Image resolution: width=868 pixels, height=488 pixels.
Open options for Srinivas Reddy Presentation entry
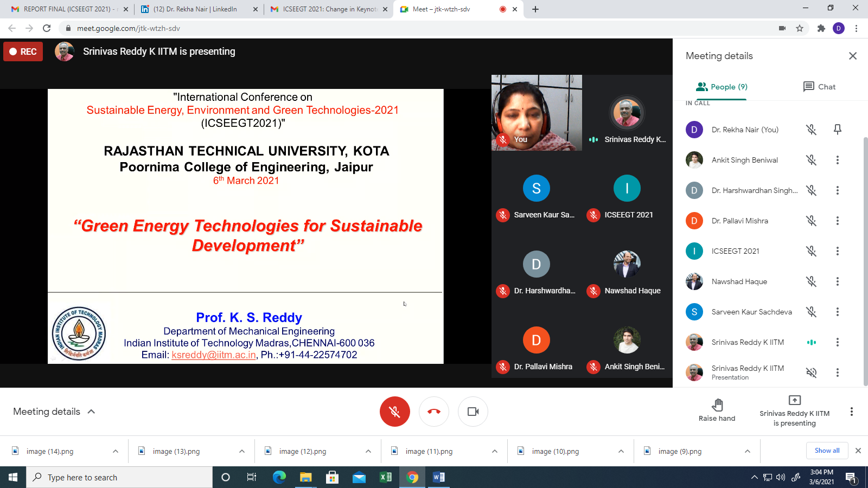click(837, 373)
